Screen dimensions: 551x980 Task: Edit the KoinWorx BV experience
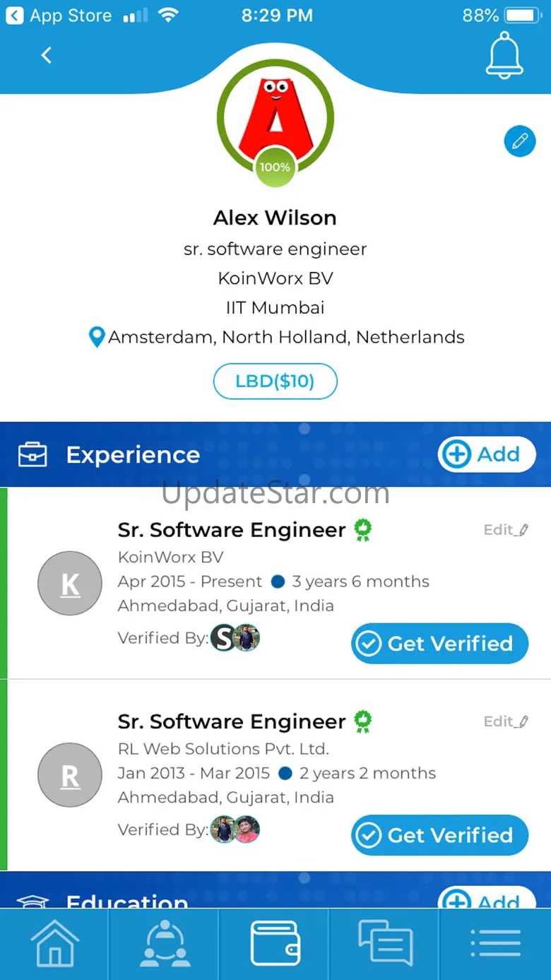506,530
